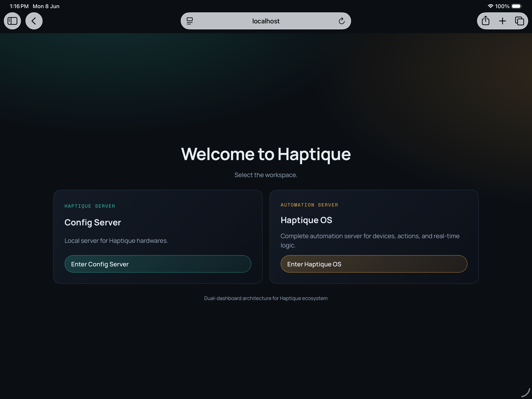
Task: Click 'Select the workspace.' subtitle
Action: (266, 175)
